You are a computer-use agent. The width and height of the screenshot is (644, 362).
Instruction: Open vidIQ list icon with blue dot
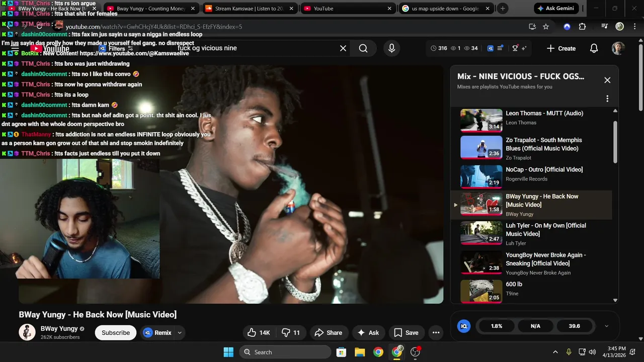pyautogui.click(x=501, y=48)
